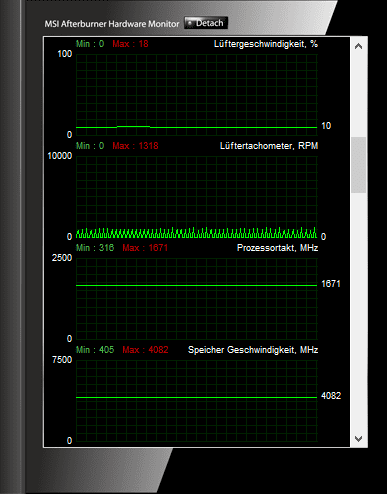Click the vertical scrollbar thumb
The image size is (387, 494).
(x=358, y=165)
